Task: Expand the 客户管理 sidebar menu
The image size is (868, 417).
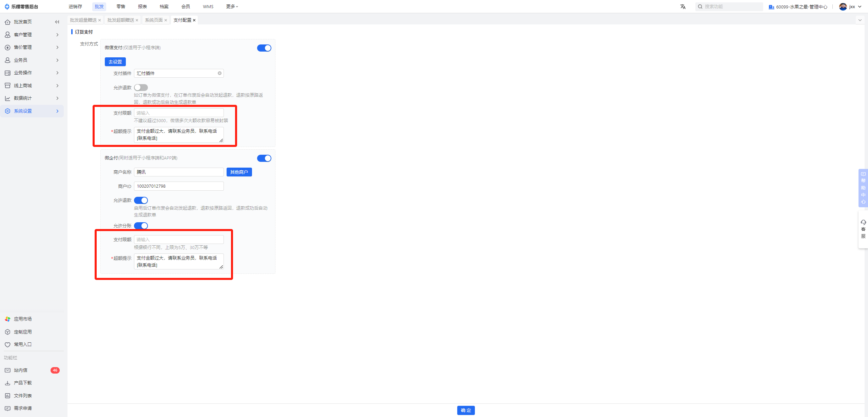Action: point(32,35)
